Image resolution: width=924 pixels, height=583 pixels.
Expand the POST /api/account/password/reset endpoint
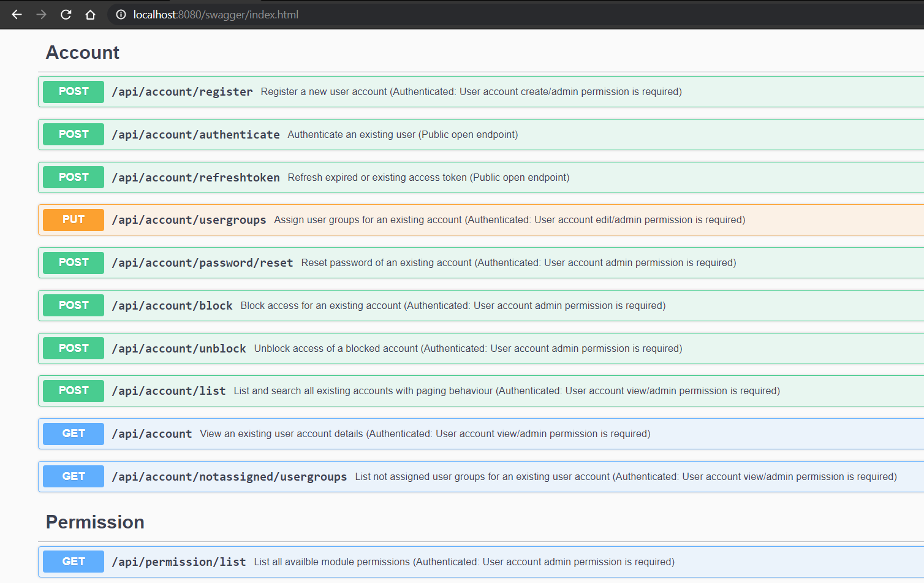pyautogui.click(x=481, y=262)
